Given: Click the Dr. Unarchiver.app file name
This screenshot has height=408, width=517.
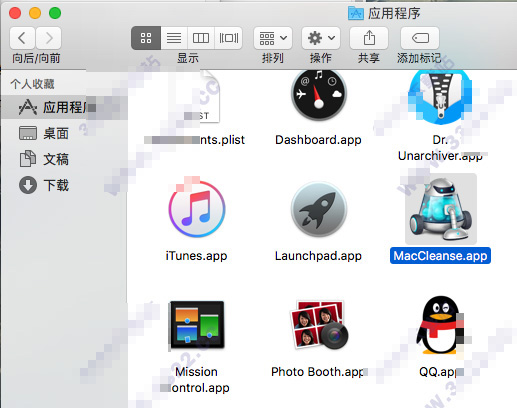Looking at the screenshot, I should pos(440,148).
